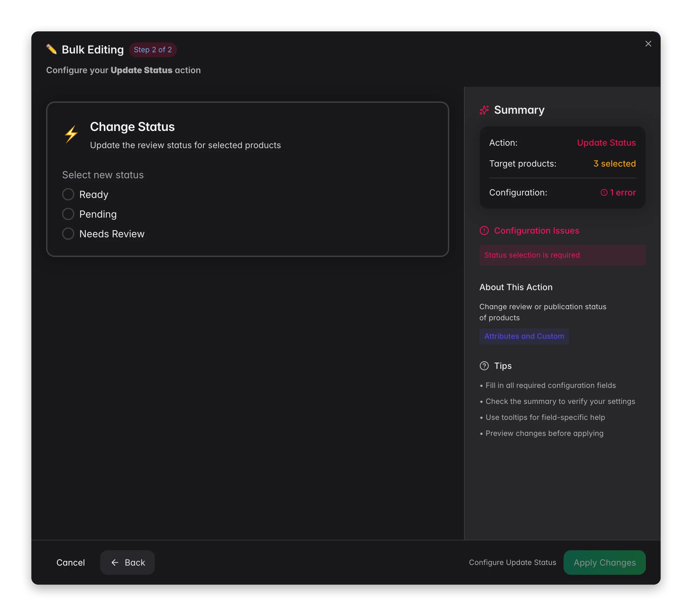692x616 pixels.
Task: Apply Changes to selected products
Action: 605,563
